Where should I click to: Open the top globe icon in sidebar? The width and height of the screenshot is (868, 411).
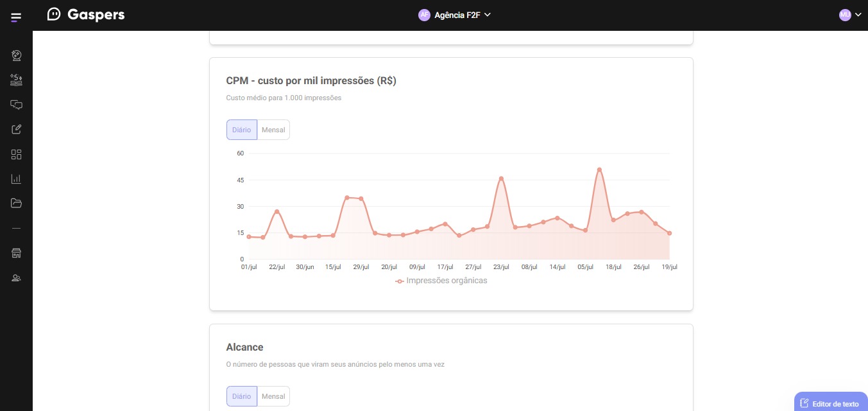[17, 56]
